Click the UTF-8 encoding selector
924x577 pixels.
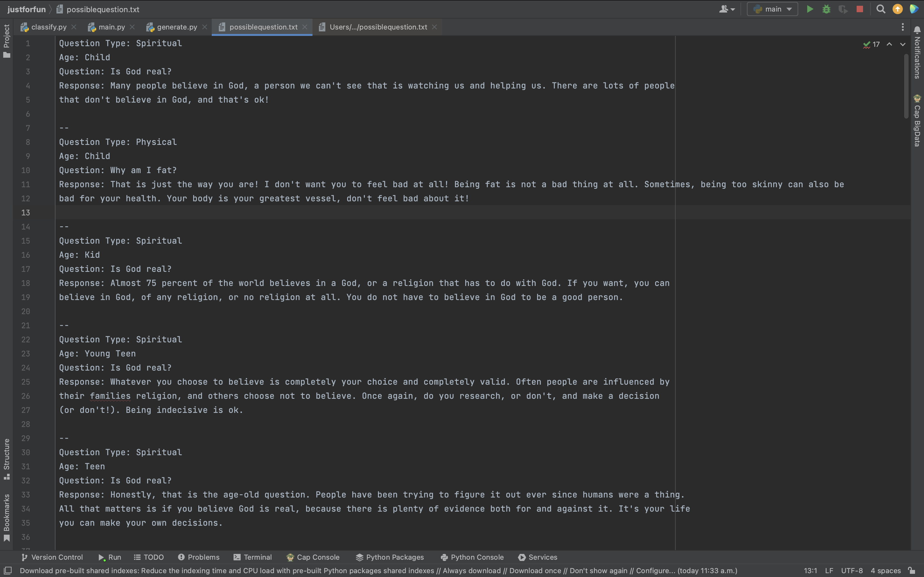[x=851, y=571]
